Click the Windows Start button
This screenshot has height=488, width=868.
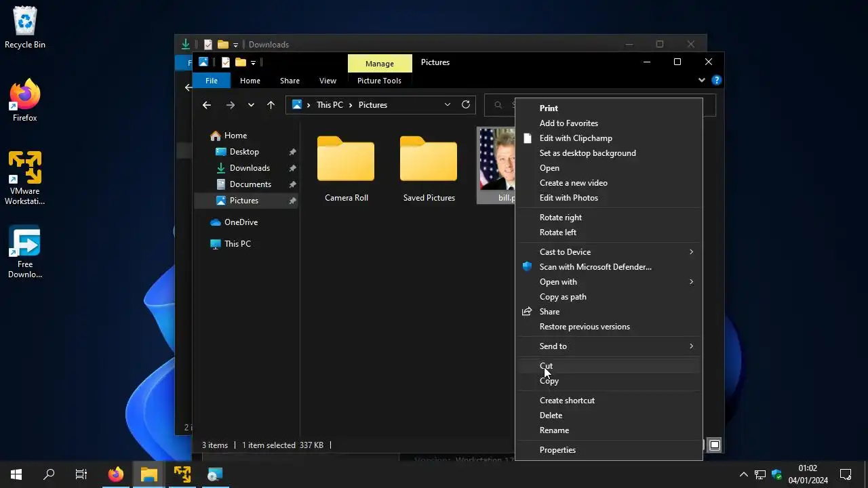tap(16, 474)
